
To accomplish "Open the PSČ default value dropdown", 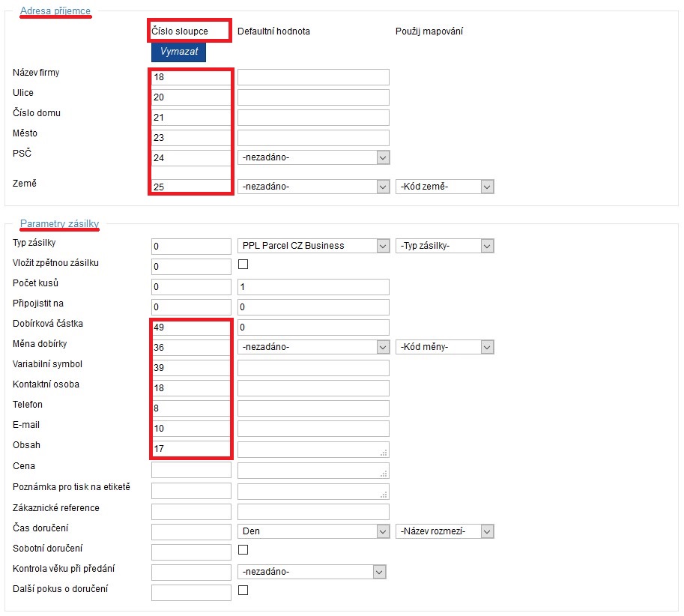I will click(x=313, y=157).
